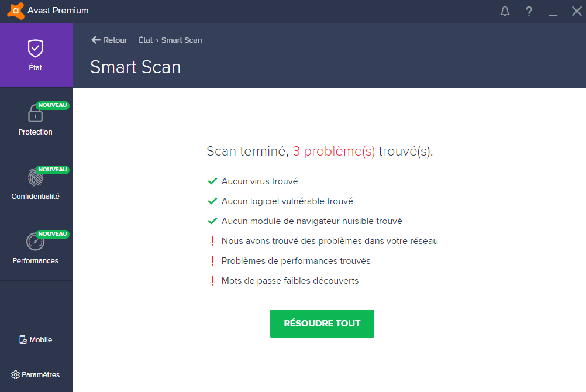Click the Retour back arrow

96,40
